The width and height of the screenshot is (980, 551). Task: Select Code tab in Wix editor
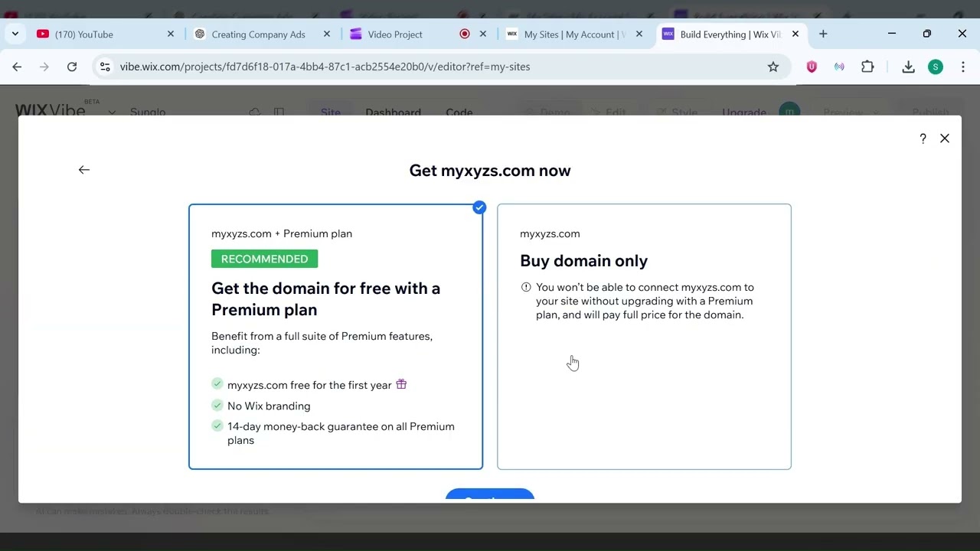click(x=459, y=112)
